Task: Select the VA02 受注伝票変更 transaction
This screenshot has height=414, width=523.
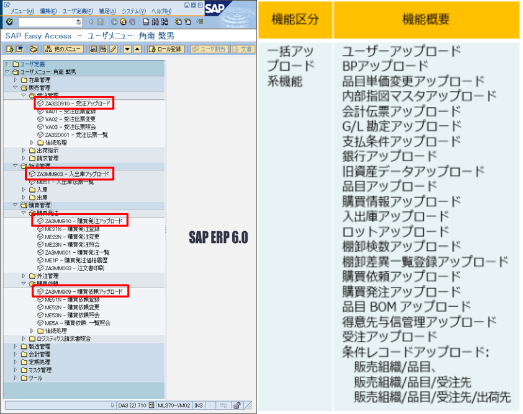Action: coord(66,119)
